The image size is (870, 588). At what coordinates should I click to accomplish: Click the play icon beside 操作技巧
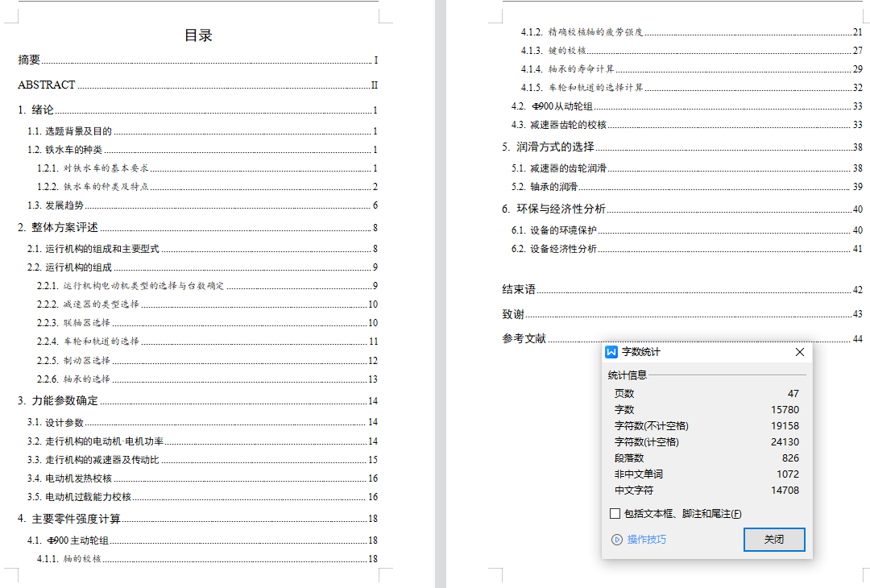tap(617, 539)
